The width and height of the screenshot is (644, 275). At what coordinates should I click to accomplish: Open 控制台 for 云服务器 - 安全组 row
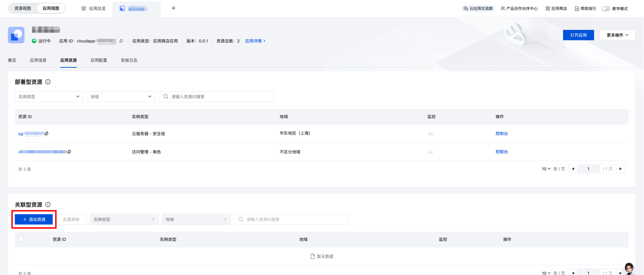point(502,134)
